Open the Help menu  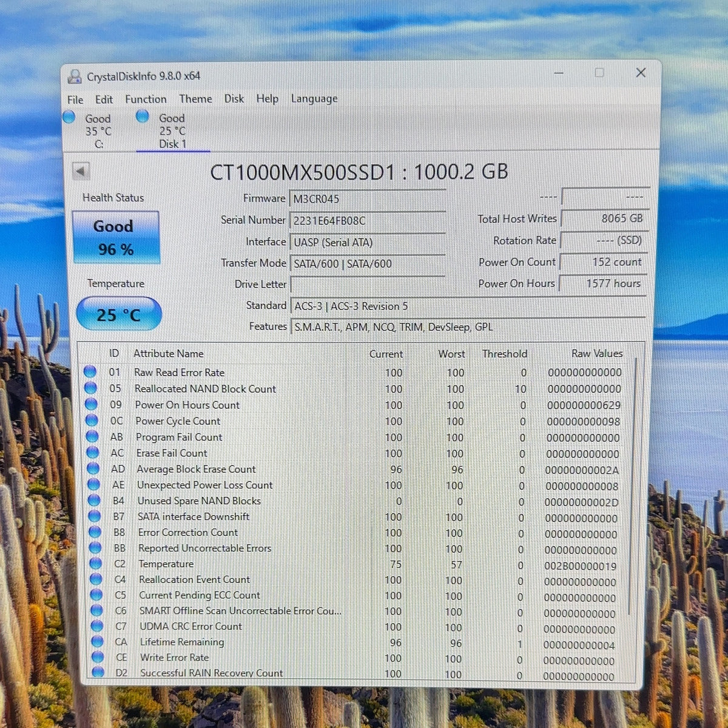click(267, 98)
